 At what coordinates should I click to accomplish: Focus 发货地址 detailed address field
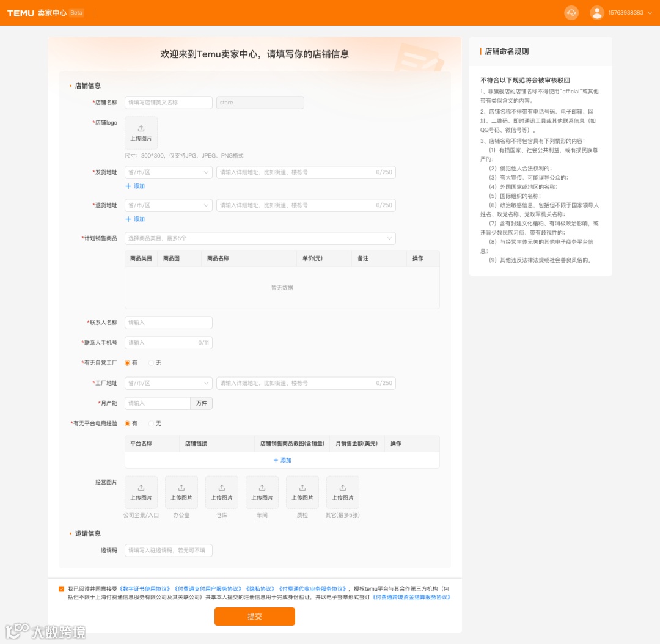[x=306, y=172]
